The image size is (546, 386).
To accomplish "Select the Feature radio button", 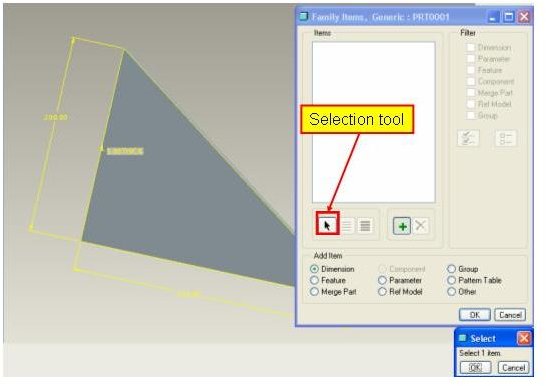I will pos(314,280).
